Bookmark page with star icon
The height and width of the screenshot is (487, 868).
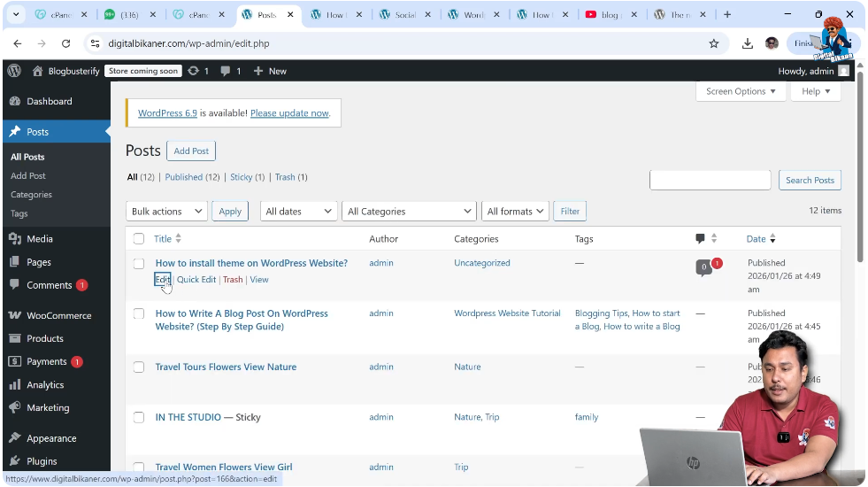[713, 43]
